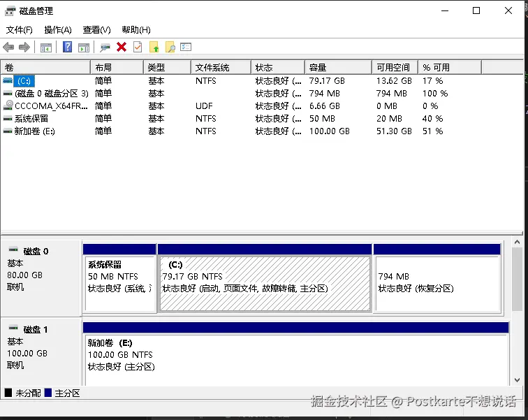Click the 磁盘 1 disk icon

pyautogui.click(x=13, y=327)
